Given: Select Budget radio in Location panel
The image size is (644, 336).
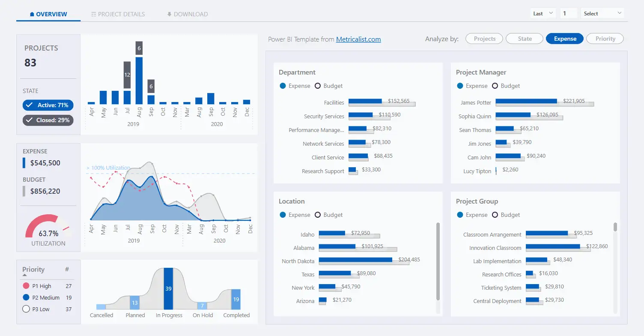Looking at the screenshot, I should (x=318, y=215).
